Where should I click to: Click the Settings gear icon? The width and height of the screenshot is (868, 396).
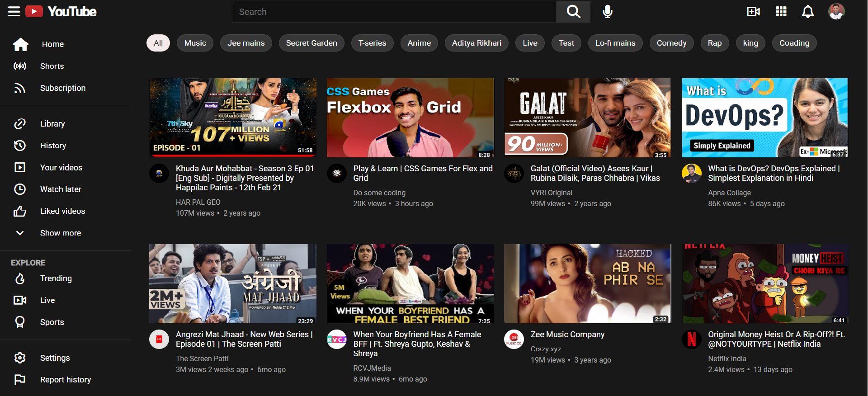coord(20,358)
